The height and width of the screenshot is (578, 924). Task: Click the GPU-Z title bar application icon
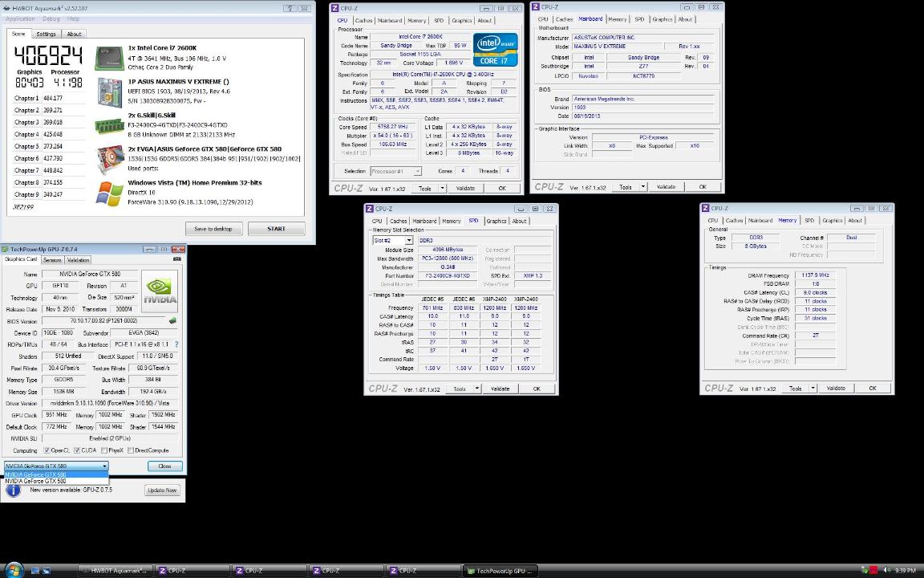click(x=6, y=250)
